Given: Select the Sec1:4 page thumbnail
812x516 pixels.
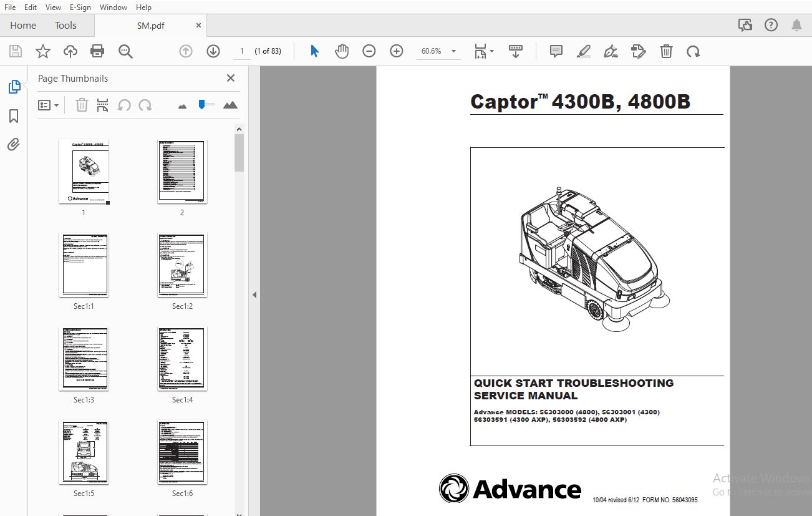Looking at the screenshot, I should click(182, 358).
